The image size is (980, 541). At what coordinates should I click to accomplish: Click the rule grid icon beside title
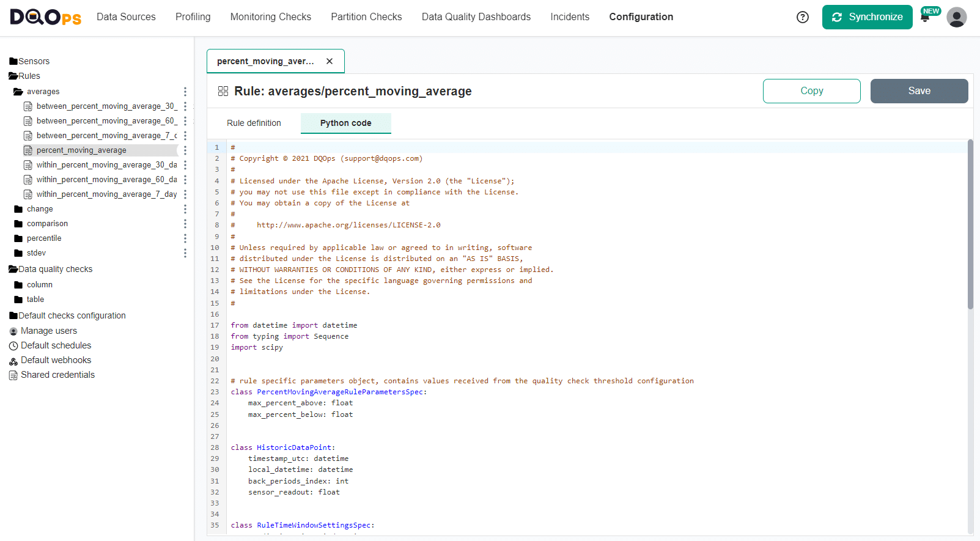[223, 91]
